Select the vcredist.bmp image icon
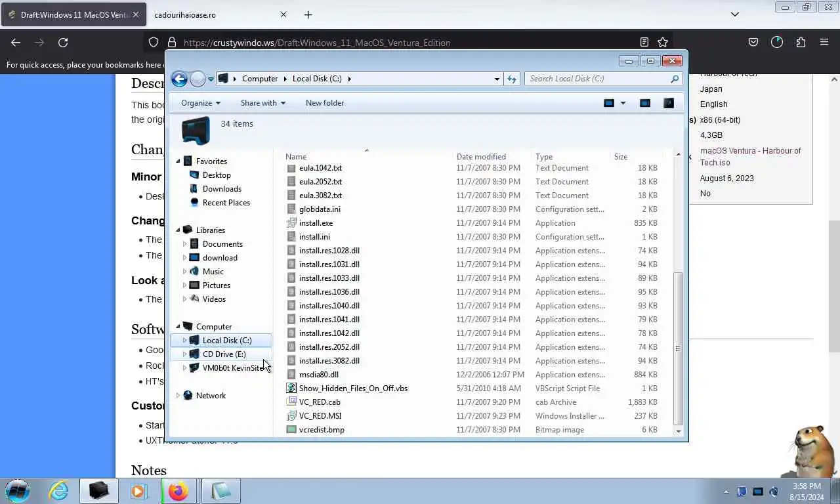 pos(291,430)
